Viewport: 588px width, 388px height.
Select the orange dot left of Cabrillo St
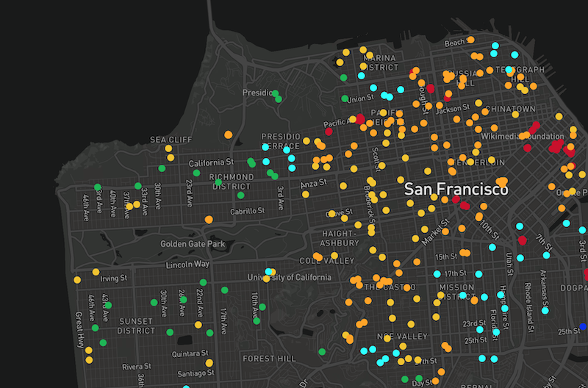(209, 220)
